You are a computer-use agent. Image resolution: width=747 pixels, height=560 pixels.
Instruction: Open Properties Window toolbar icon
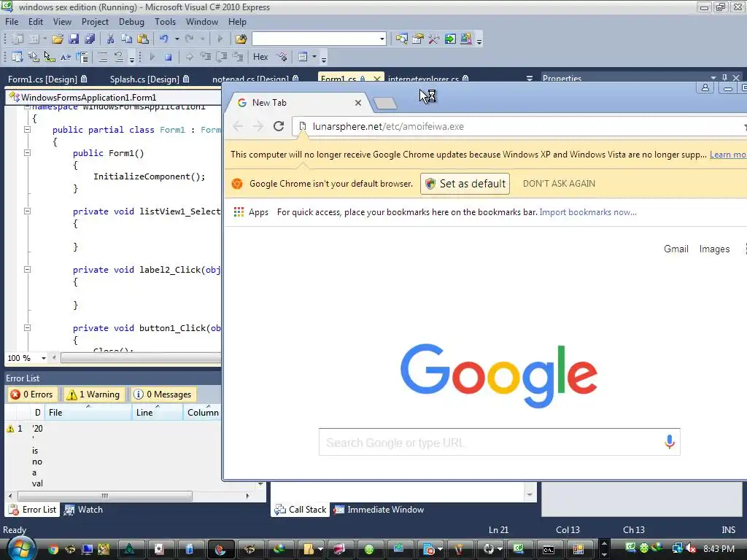point(418,39)
